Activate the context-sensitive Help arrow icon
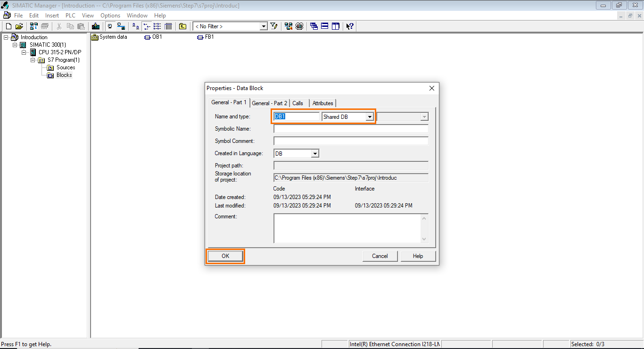Screen dimensions: 644x349 (x=349, y=26)
